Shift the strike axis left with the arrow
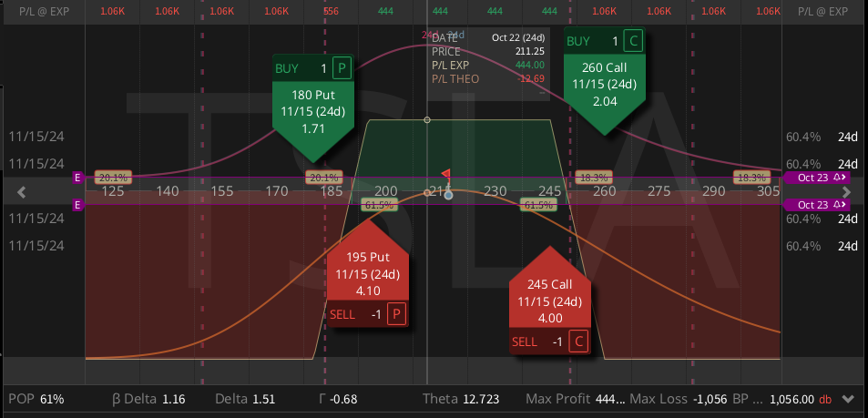868x418 pixels. click(22, 192)
